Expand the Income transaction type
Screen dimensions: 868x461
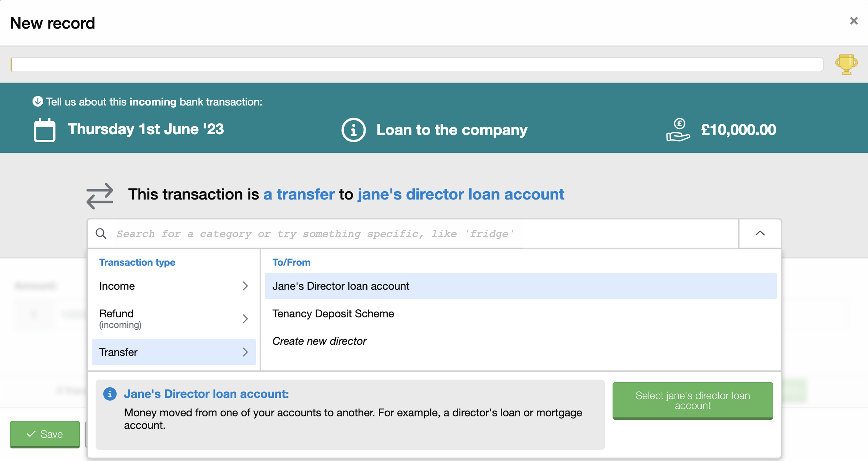click(174, 286)
